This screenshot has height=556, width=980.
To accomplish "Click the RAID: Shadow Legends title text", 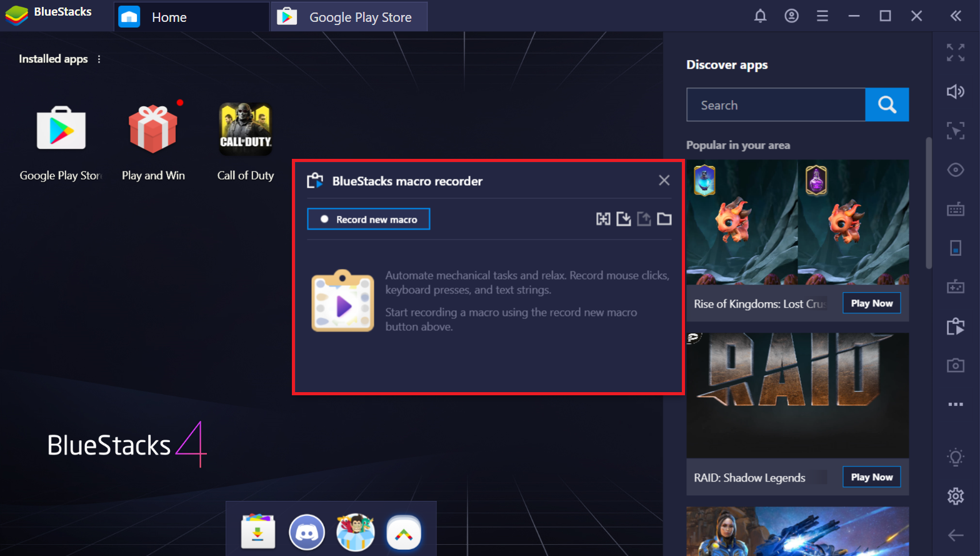I will pyautogui.click(x=749, y=478).
